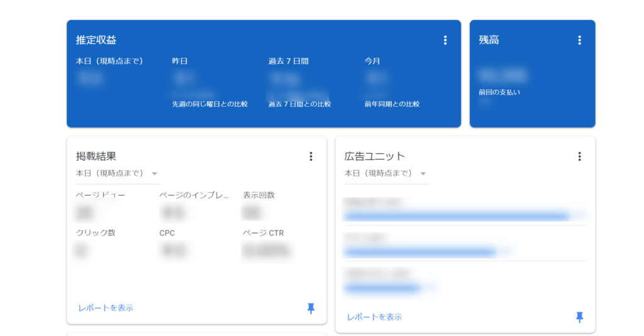Open the 広告ユニット card three-dot menu
Viewport: 644px width, 336px height.
click(x=579, y=156)
